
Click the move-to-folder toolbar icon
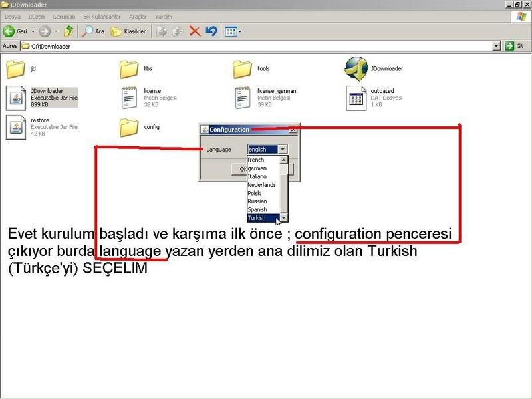(162, 31)
